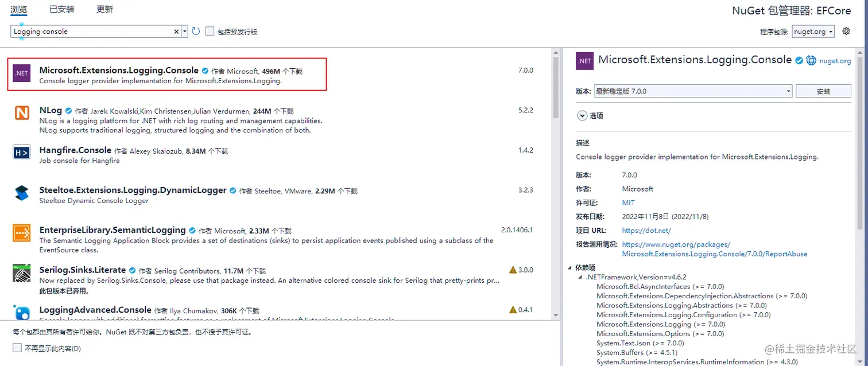Open the 版本 最新稳定版 7.0.0 dropdown
The image size is (868, 366).
coord(693,91)
